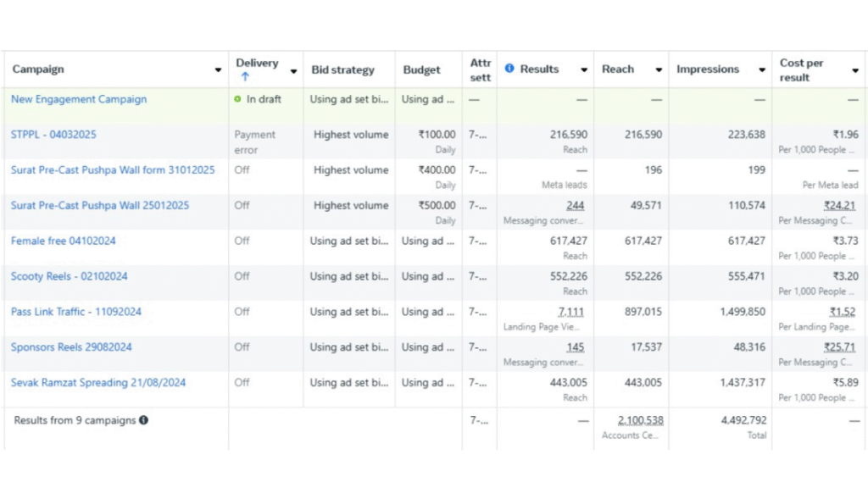
Task: Open the New Engagement Campaign link
Action: click(79, 99)
